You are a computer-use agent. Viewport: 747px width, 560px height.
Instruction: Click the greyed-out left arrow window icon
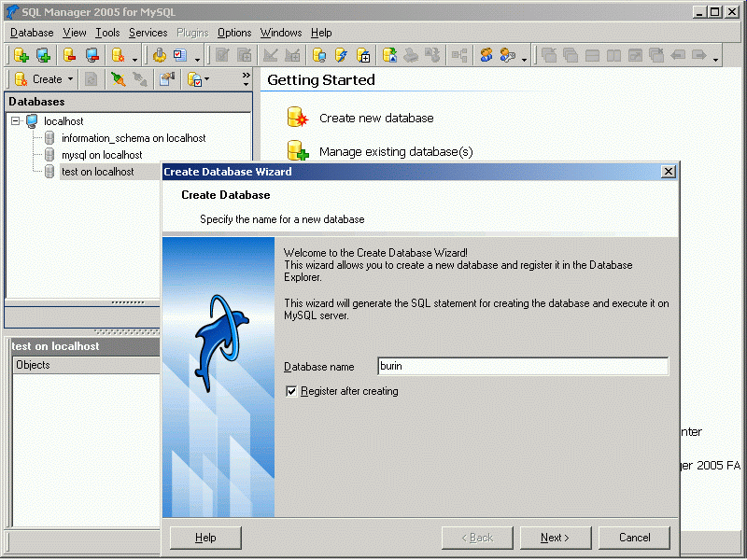[x=678, y=55]
